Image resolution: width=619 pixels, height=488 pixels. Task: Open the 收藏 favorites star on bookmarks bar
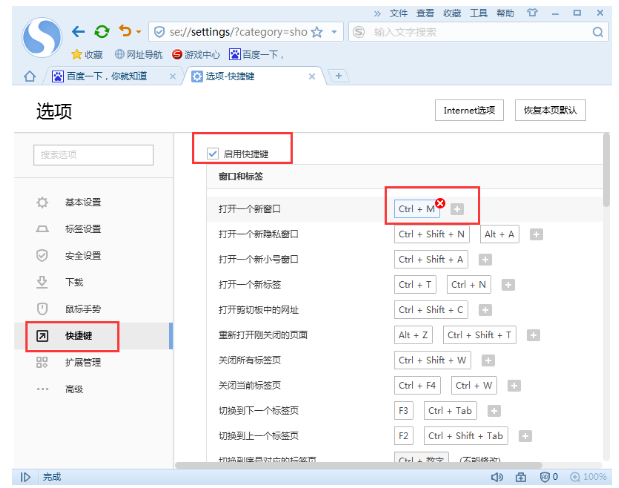click(87, 54)
